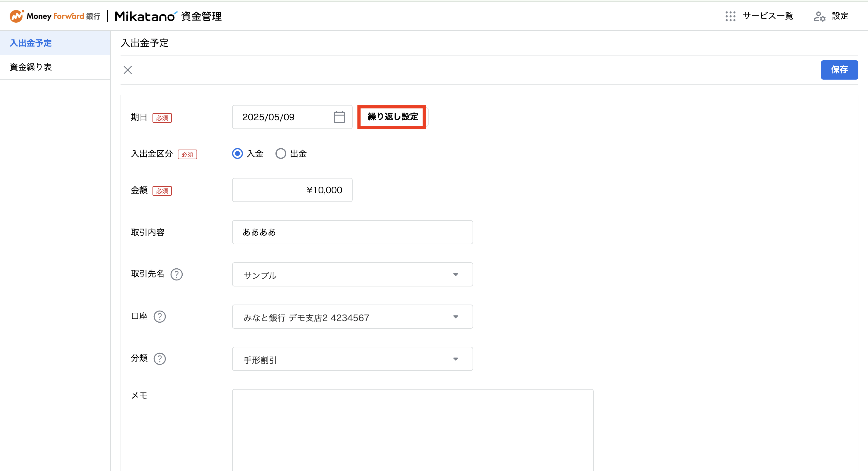Click the 必須 badge next to 期日
Image resolution: width=868 pixels, height=471 pixels.
(162, 118)
